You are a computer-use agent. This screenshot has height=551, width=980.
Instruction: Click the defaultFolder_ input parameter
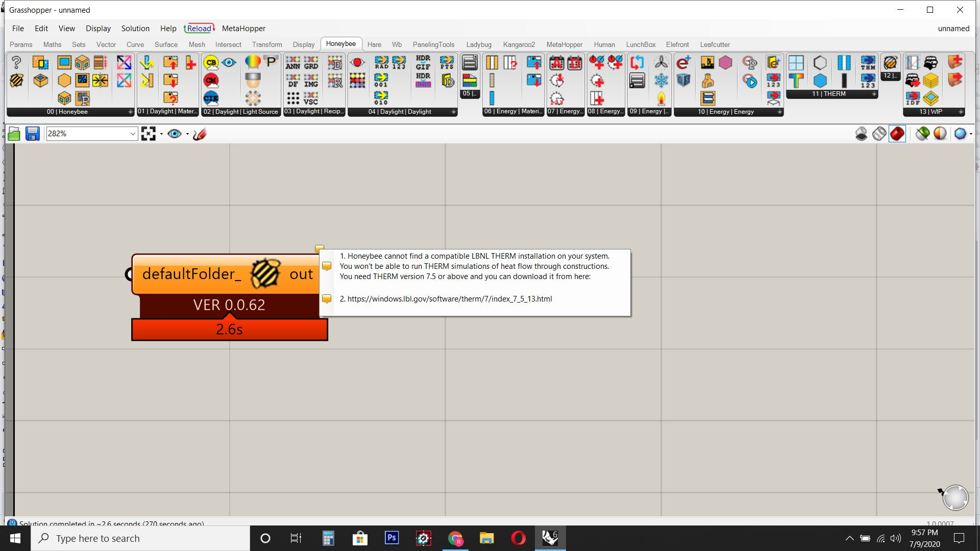(191, 274)
